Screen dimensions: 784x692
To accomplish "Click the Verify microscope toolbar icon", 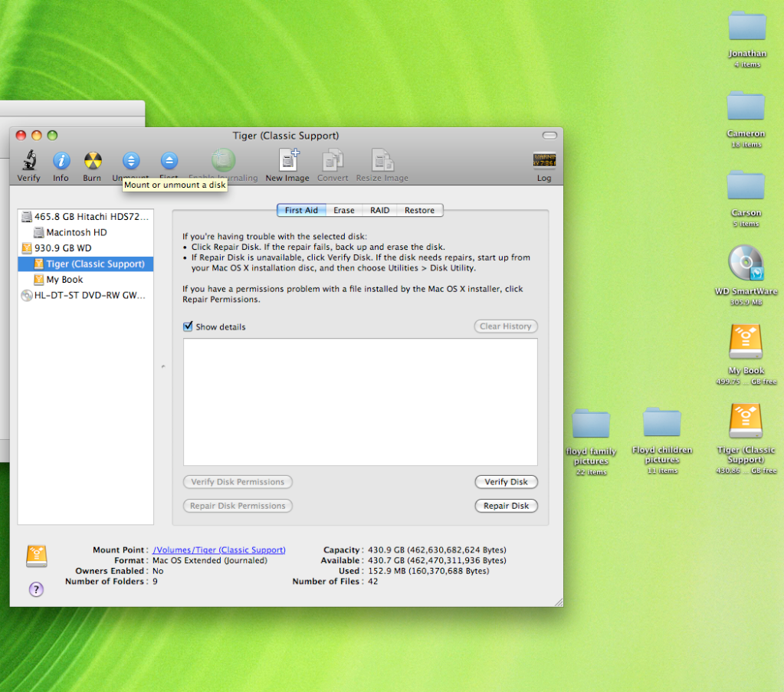I will (x=29, y=160).
